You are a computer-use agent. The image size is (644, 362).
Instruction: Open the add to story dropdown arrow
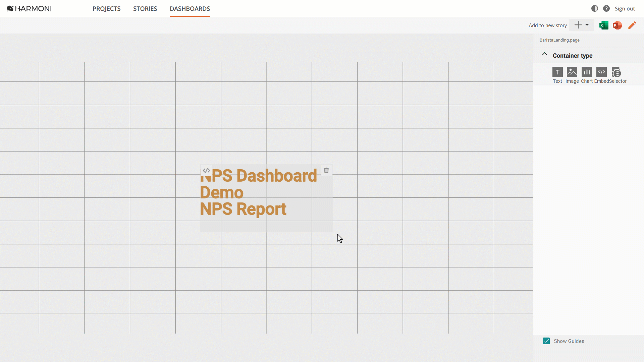pos(587,25)
